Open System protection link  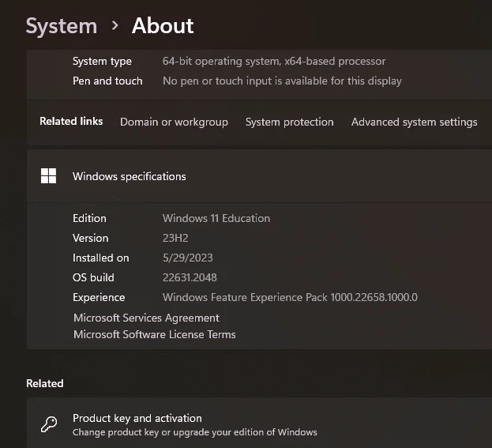(289, 122)
